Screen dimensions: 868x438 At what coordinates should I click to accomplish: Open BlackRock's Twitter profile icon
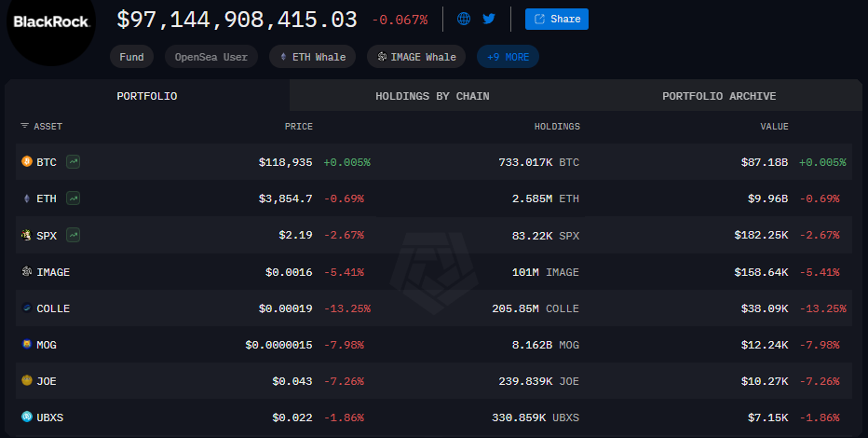[x=489, y=19]
